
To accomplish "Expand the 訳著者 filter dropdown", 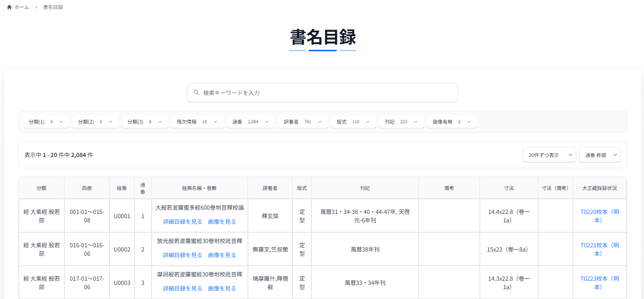I will coord(303,122).
